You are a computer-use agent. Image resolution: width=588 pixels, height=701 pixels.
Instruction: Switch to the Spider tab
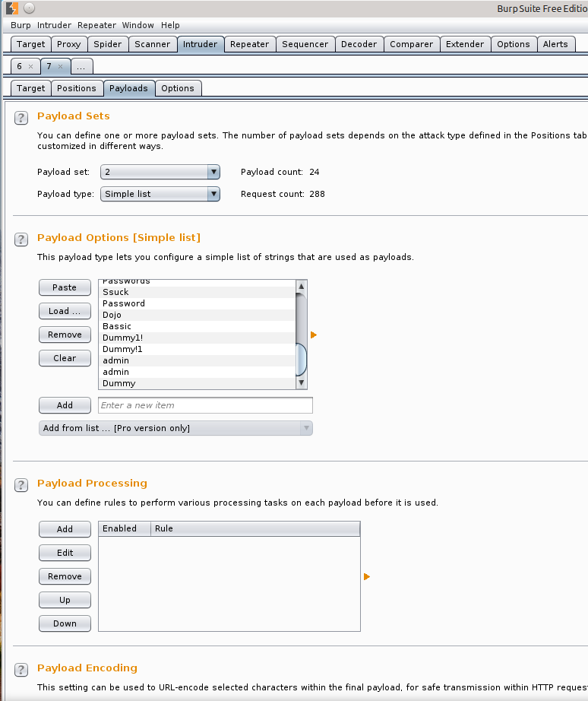[108, 44]
